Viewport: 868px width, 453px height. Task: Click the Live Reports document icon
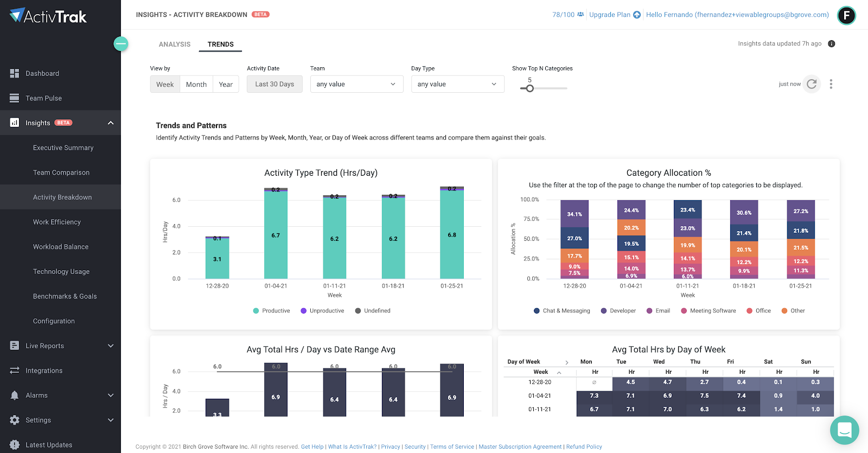pos(15,346)
